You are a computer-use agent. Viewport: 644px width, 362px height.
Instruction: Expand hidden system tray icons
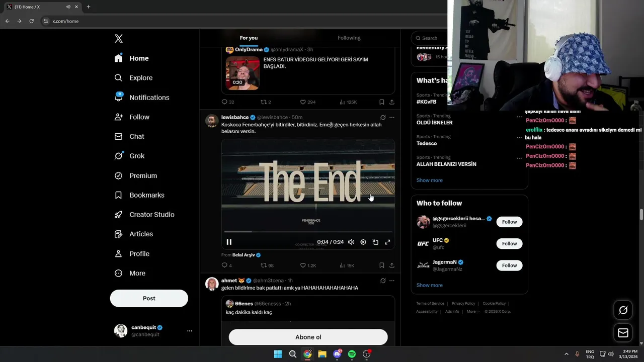pyautogui.click(x=567, y=354)
